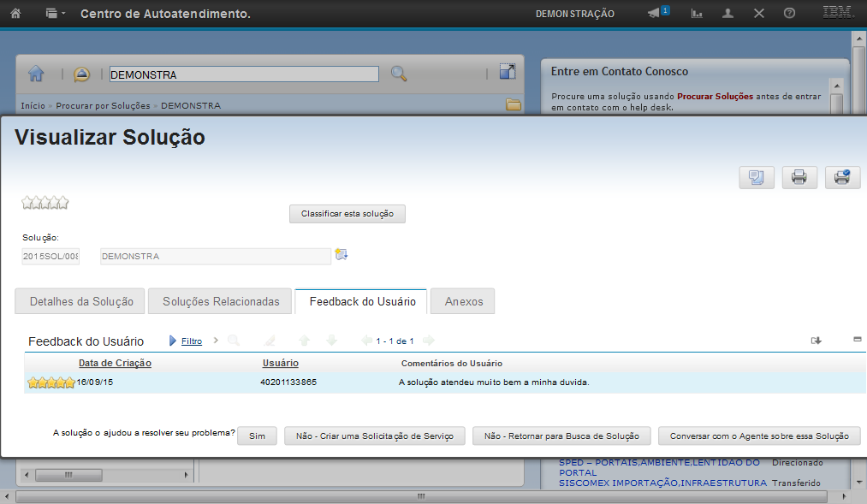The image size is (867, 504).
Task: Sort by Data de Criação column
Action: click(x=115, y=363)
